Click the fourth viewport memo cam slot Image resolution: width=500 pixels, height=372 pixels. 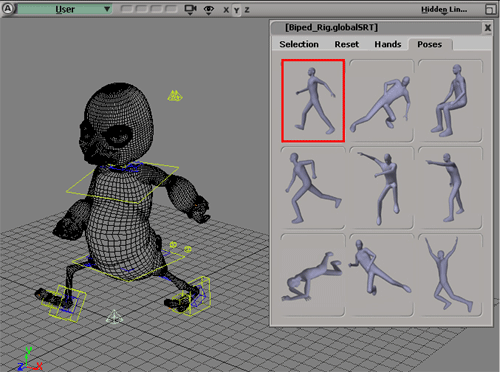tap(171, 9)
